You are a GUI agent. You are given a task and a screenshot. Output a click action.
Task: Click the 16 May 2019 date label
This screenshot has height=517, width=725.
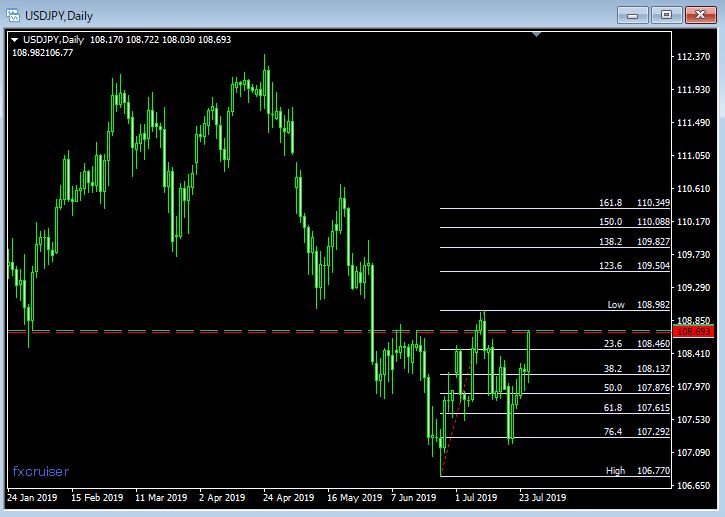(355, 498)
